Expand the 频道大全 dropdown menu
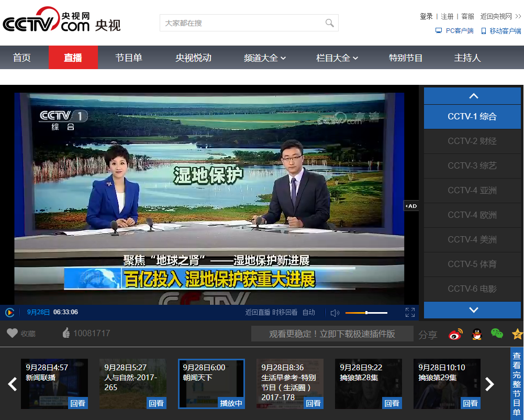The image size is (524, 420). 265,58
